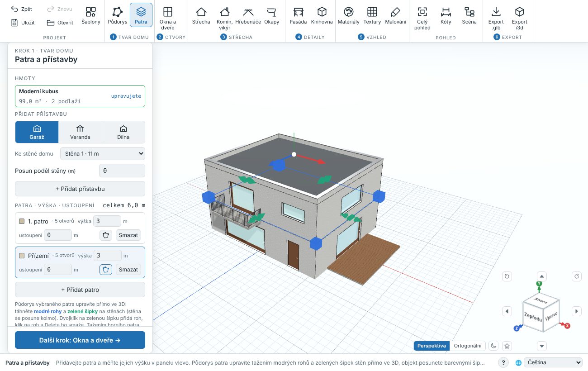Select the Malování paint tool
588x371 pixels.
pos(395,15)
